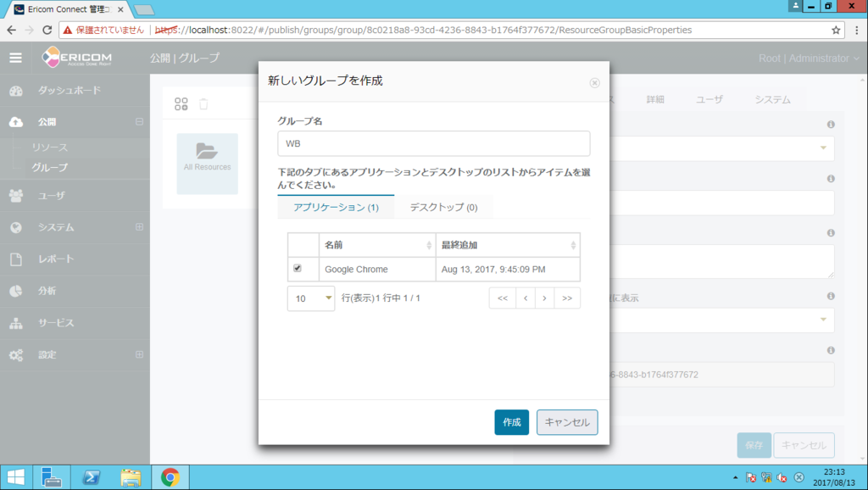Edit the グループ名 field containing WB
The width and height of the screenshot is (868, 490).
pos(433,143)
